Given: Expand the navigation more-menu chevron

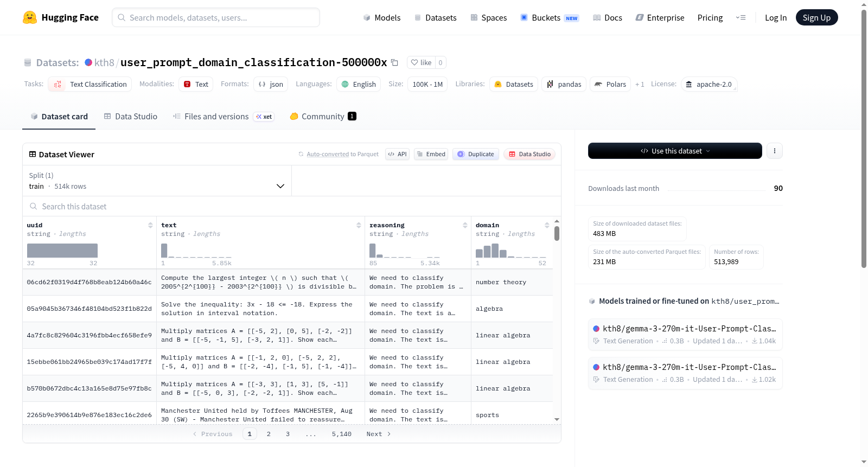Looking at the screenshot, I should click(x=741, y=18).
